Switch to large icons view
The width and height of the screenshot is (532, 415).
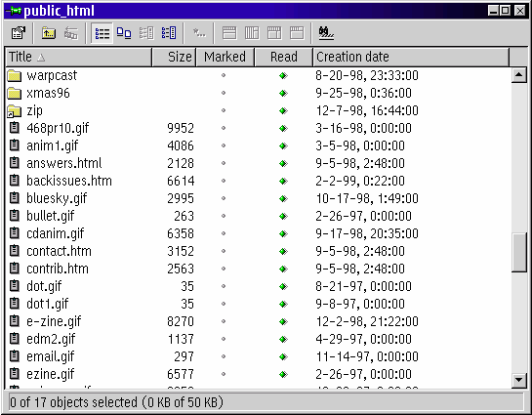[x=124, y=33]
